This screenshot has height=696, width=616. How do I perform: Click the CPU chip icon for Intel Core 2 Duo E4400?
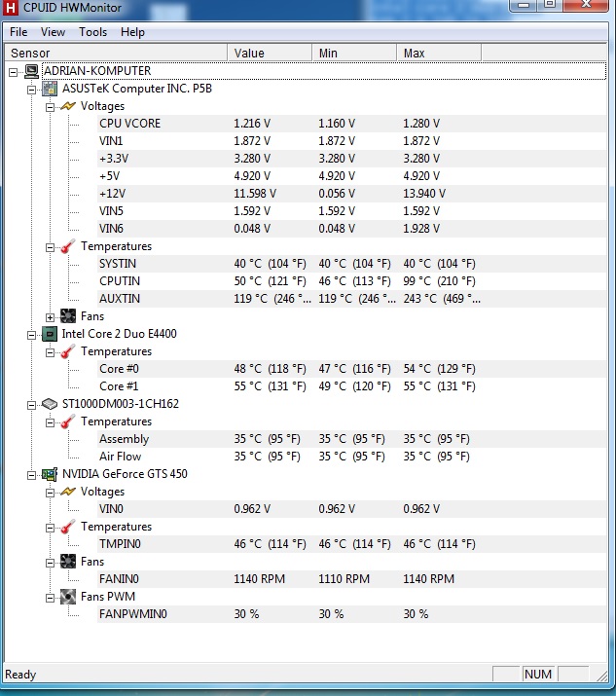pyautogui.click(x=50, y=334)
